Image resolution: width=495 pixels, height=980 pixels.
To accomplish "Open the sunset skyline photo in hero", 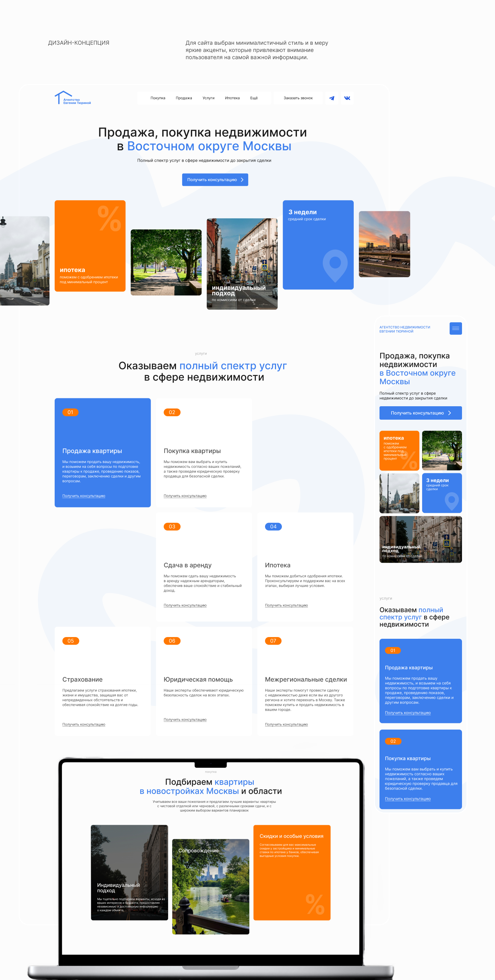I will [384, 244].
